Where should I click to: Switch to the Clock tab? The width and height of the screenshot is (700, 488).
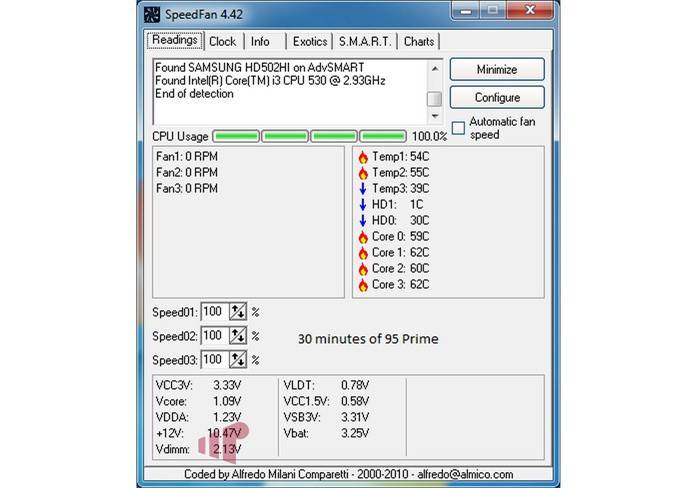pyautogui.click(x=222, y=42)
